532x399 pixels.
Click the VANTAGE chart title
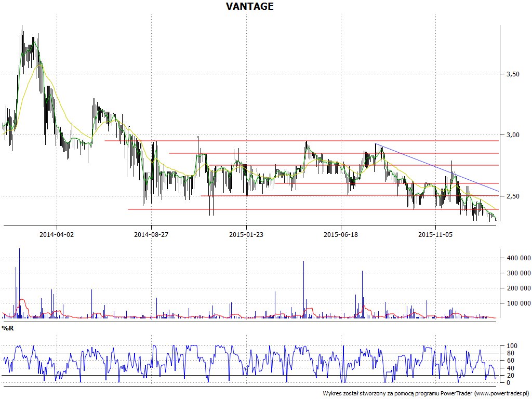click(250, 6)
